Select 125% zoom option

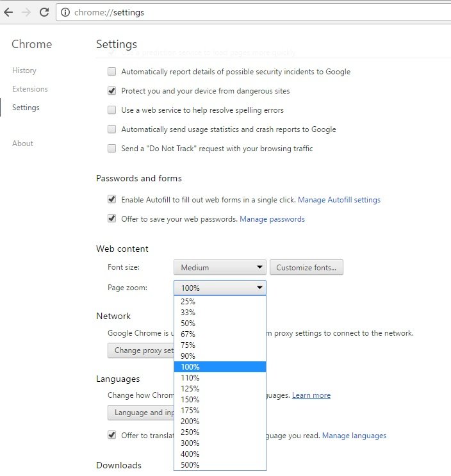tap(220, 389)
